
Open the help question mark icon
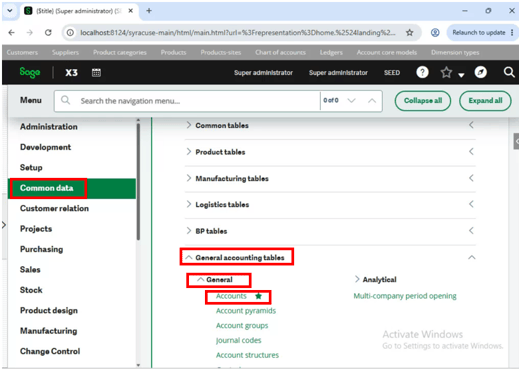coord(422,72)
